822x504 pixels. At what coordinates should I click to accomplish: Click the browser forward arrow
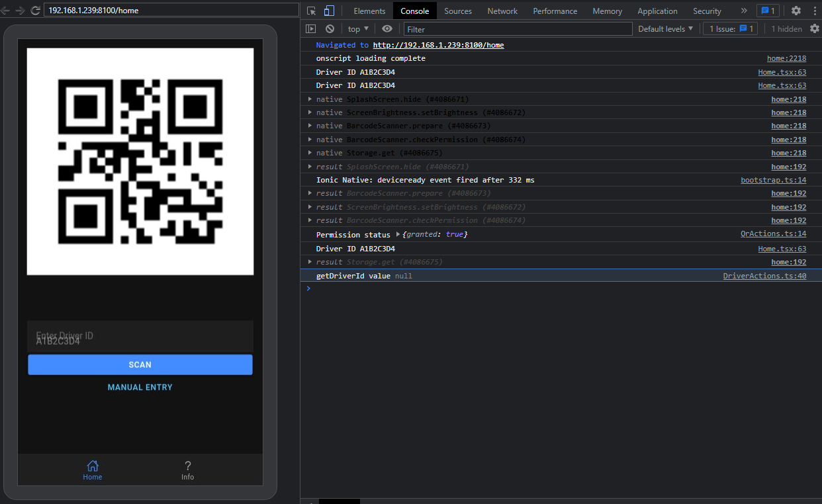(21, 11)
